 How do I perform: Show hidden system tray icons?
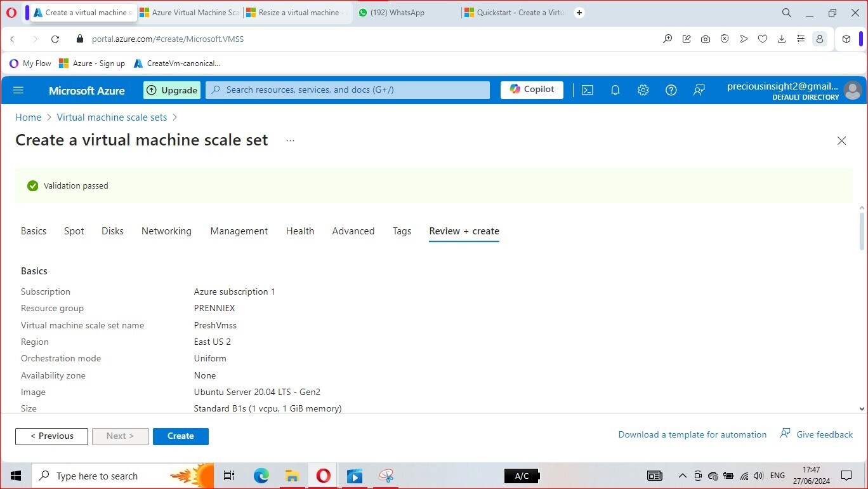pos(682,476)
